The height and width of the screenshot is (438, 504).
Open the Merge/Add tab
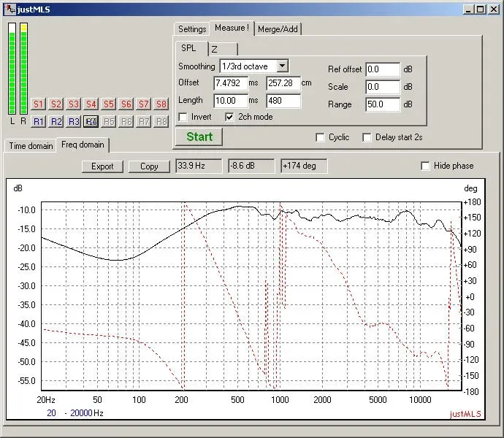278,29
